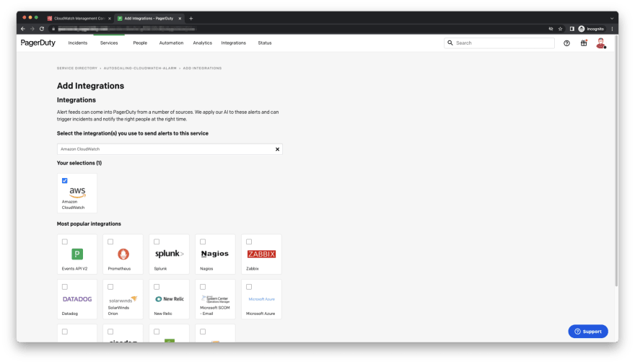Open AUTOSCALING-CLOUDWATCH-ALARM breadcrumb link
The image size is (635, 364).
(140, 68)
